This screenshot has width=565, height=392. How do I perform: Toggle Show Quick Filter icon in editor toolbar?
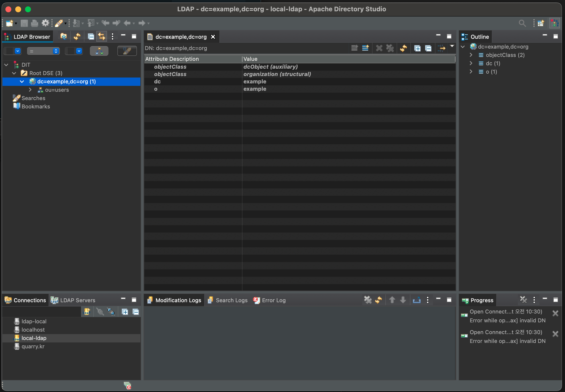pyautogui.click(x=441, y=48)
